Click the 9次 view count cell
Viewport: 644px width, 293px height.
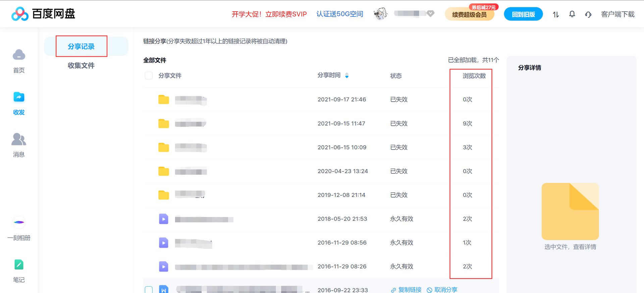pyautogui.click(x=467, y=124)
